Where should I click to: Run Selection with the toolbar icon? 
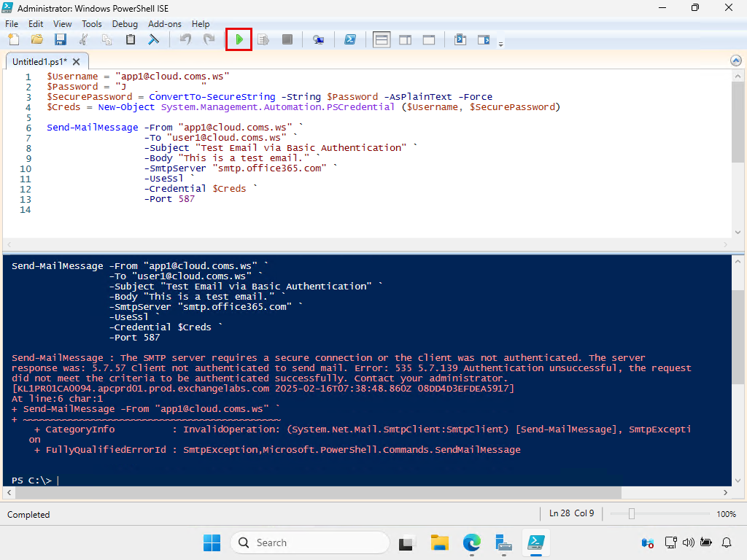[x=263, y=39]
